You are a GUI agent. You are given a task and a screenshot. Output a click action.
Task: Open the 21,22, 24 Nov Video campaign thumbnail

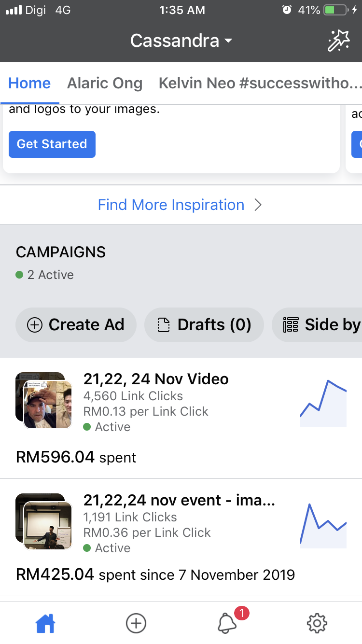[44, 401]
